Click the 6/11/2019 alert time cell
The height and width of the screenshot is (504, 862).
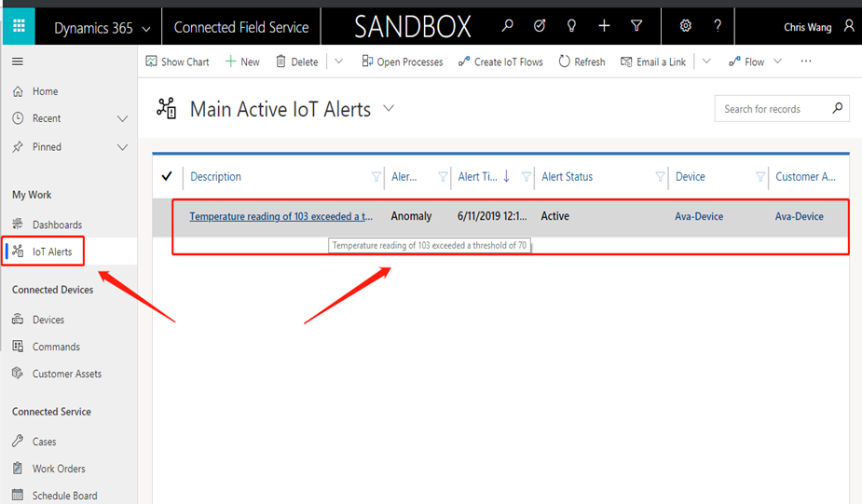tap(491, 216)
